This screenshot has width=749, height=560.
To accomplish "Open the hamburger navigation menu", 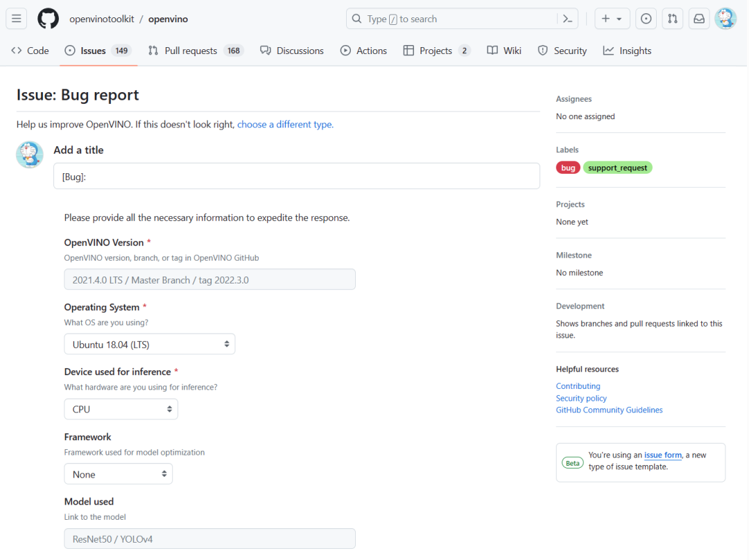I will [x=17, y=19].
